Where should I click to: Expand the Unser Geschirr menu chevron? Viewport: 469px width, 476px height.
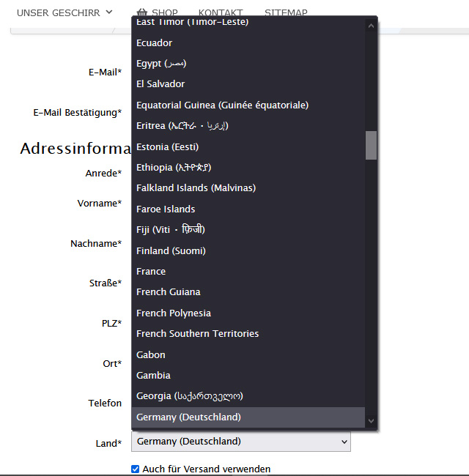coord(109,12)
